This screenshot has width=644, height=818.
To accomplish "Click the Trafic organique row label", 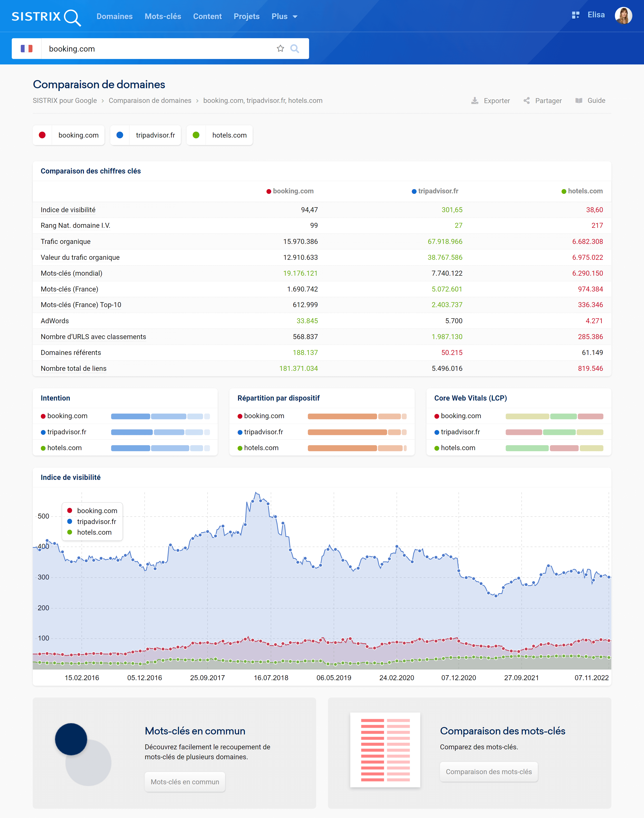I will (66, 241).
